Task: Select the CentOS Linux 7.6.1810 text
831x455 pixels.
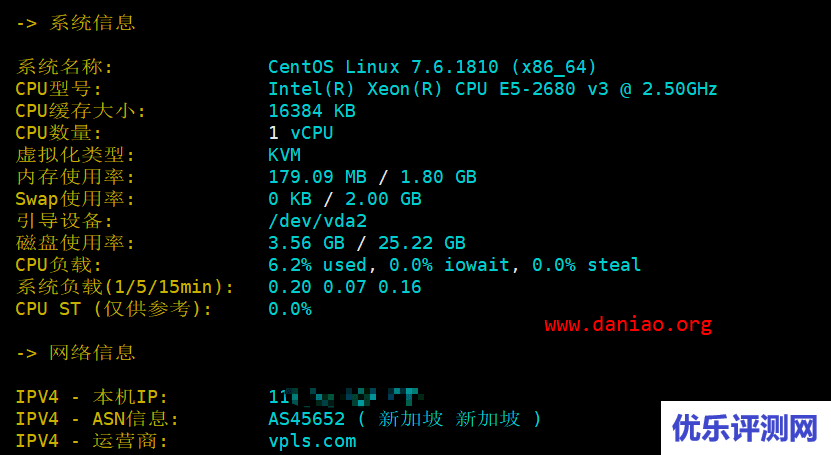Action: pyautogui.click(x=383, y=67)
